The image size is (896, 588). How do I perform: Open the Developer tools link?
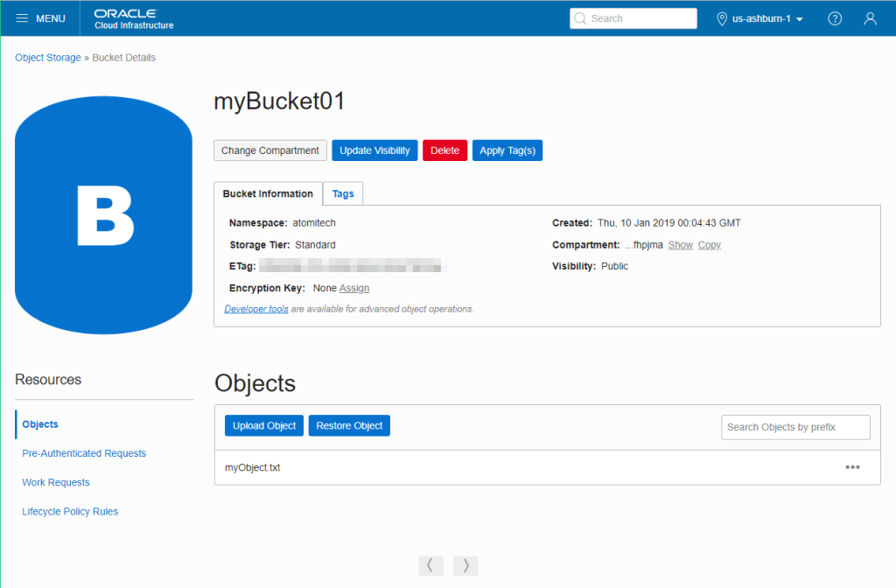click(256, 309)
